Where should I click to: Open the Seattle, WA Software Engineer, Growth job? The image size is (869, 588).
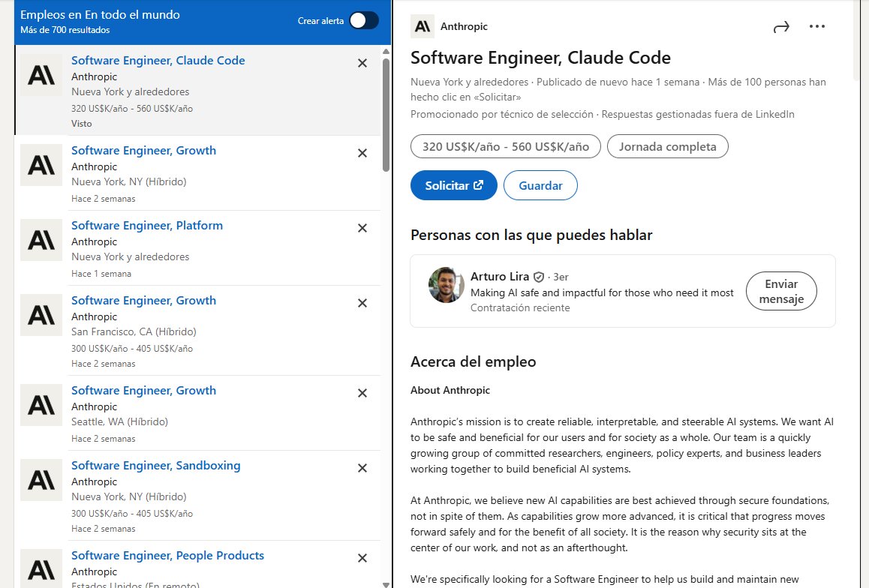coord(143,390)
